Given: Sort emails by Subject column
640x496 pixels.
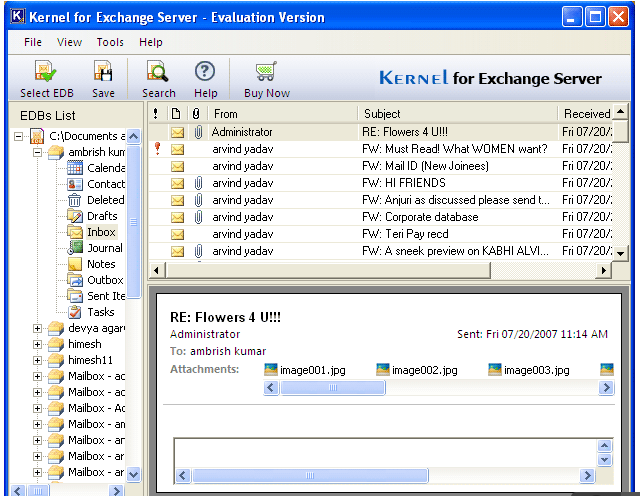Looking at the screenshot, I should point(458,113).
